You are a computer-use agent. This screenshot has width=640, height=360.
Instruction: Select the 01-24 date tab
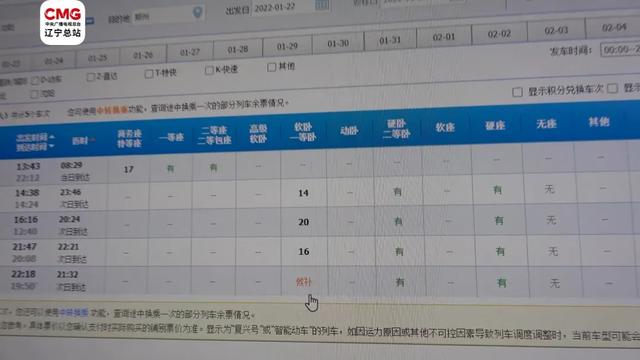[x=54, y=61]
